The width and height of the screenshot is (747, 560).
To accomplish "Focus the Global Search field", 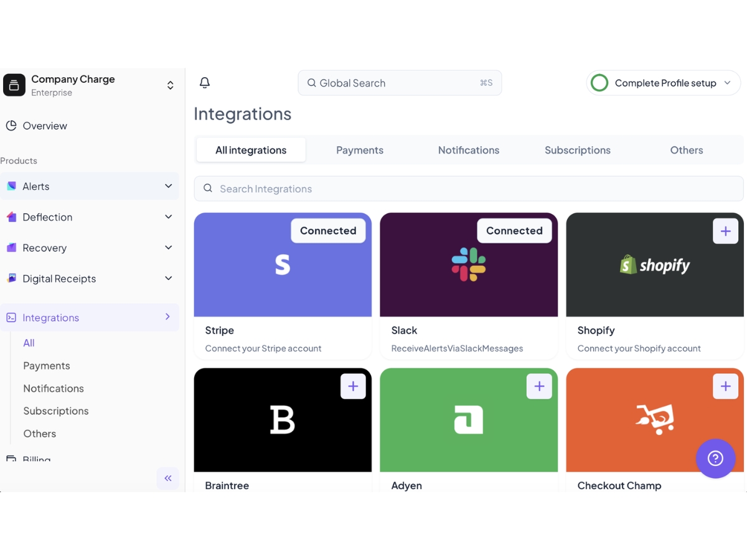I will tap(400, 83).
